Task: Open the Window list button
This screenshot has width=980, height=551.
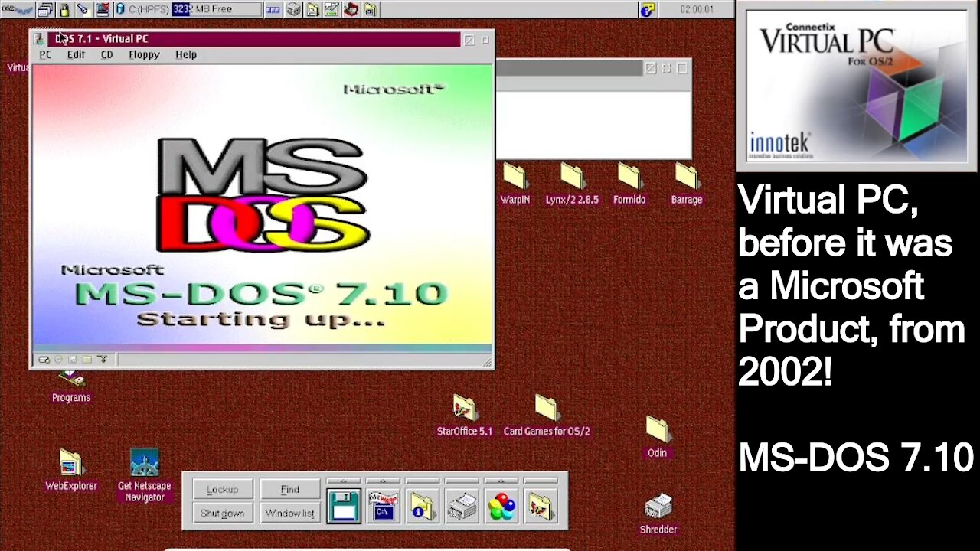Action: (289, 513)
